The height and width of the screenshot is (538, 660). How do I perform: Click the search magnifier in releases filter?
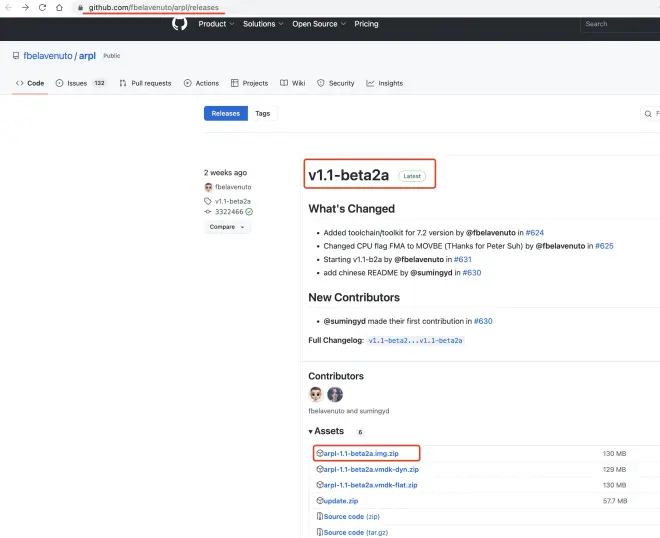(648, 114)
